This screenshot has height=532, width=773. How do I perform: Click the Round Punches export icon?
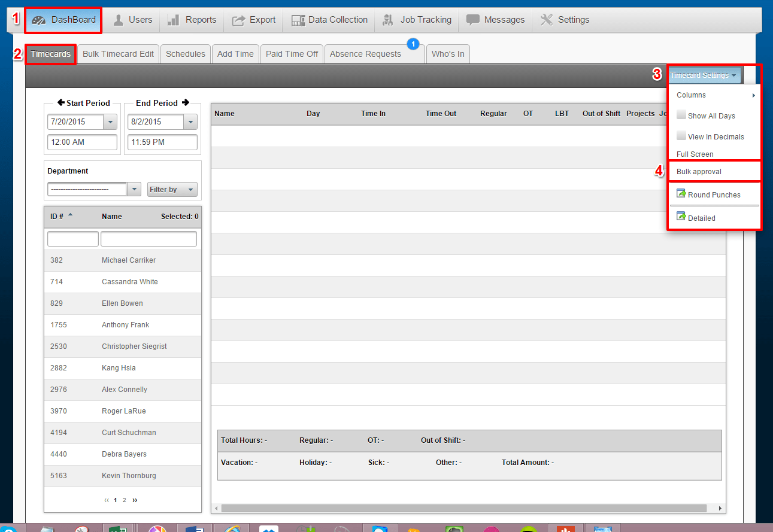681,194
